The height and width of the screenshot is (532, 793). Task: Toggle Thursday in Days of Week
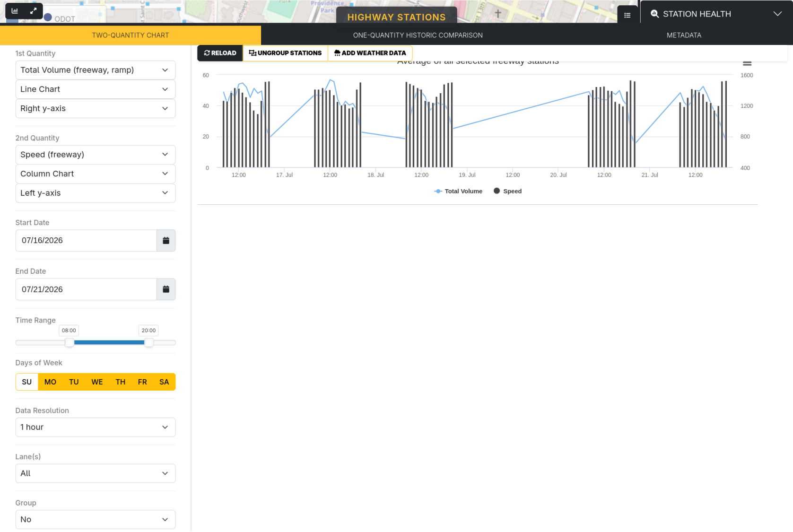click(x=121, y=382)
